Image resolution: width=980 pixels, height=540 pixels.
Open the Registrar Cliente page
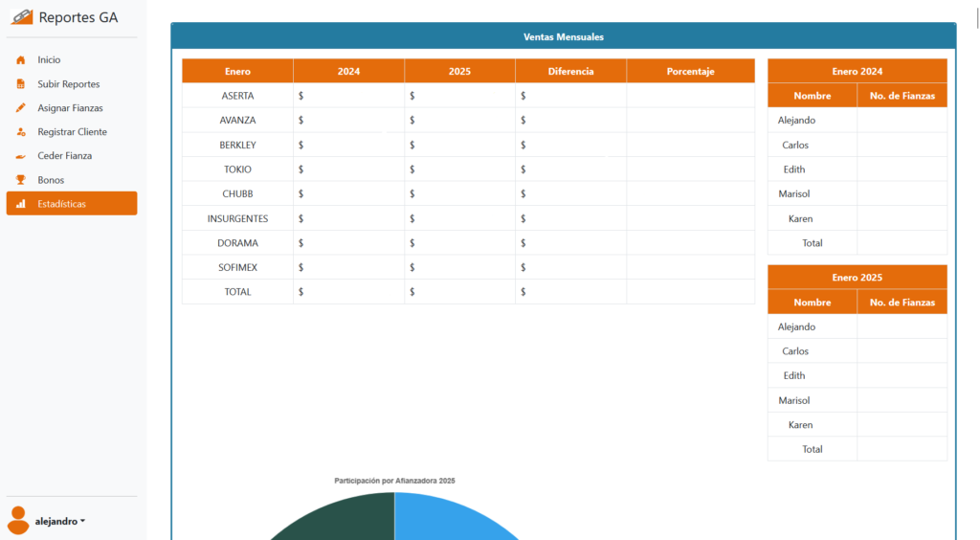point(72,132)
